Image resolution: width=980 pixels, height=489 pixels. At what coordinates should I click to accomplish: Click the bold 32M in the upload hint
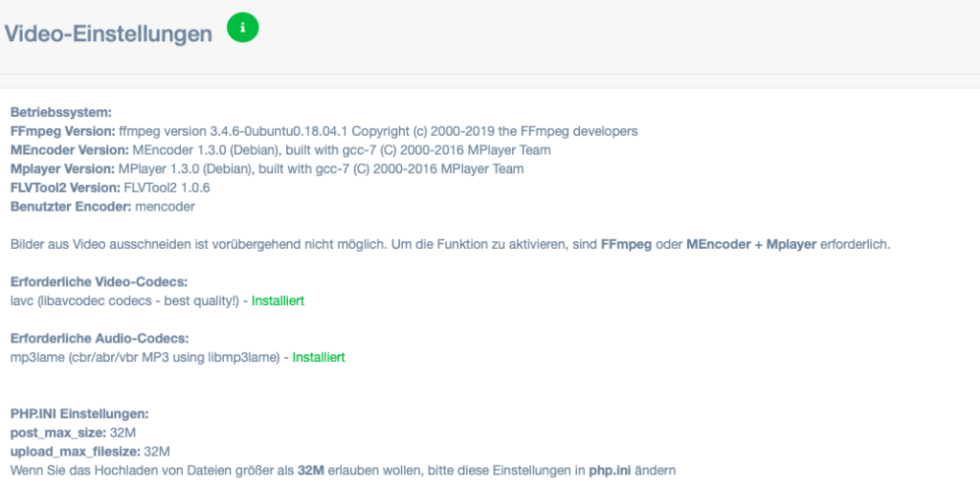311,470
